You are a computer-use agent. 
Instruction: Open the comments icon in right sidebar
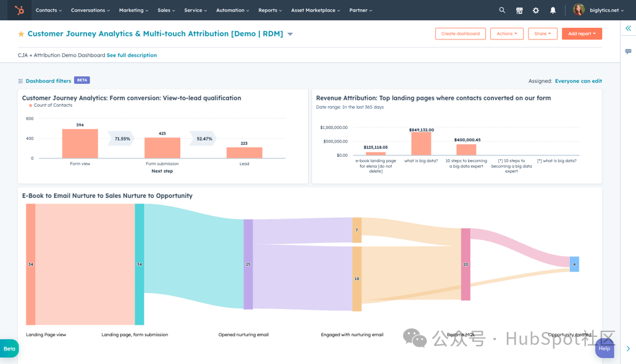coord(628,51)
